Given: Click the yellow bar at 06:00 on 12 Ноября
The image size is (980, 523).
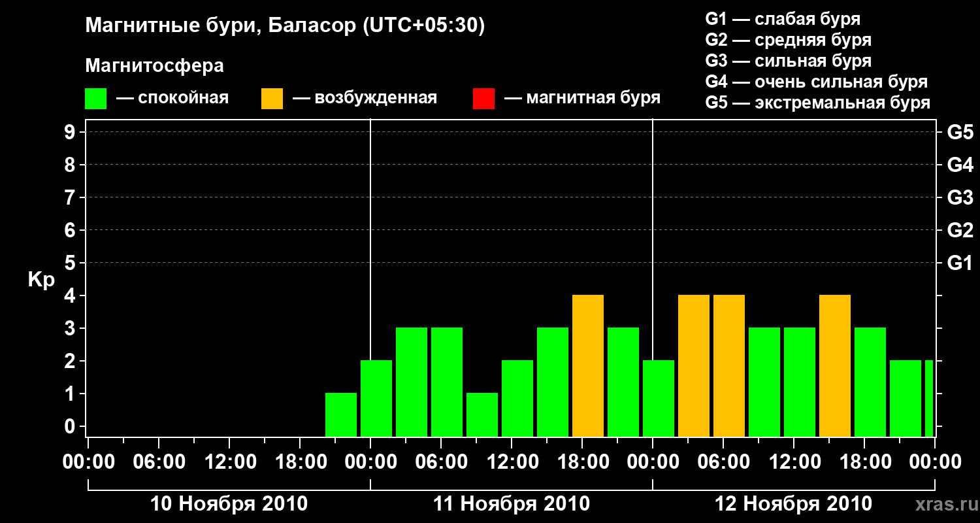Looking at the screenshot, I should click(729, 365).
